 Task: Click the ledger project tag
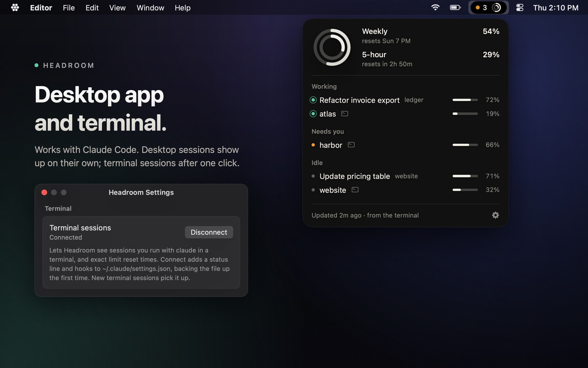(x=414, y=100)
